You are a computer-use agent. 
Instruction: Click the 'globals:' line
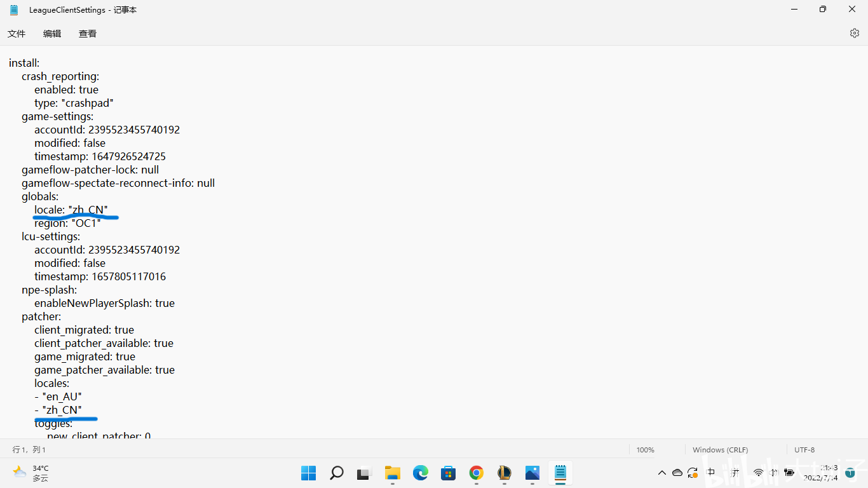point(40,196)
